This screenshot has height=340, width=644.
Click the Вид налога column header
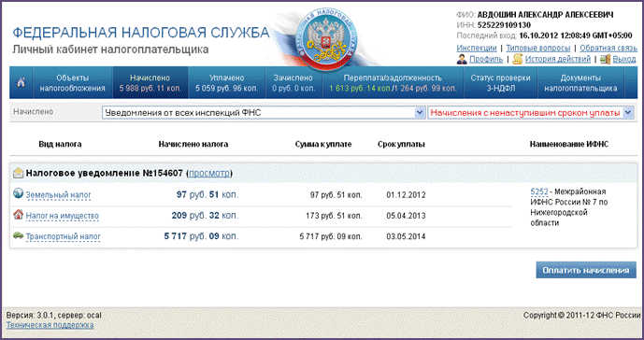(x=60, y=144)
